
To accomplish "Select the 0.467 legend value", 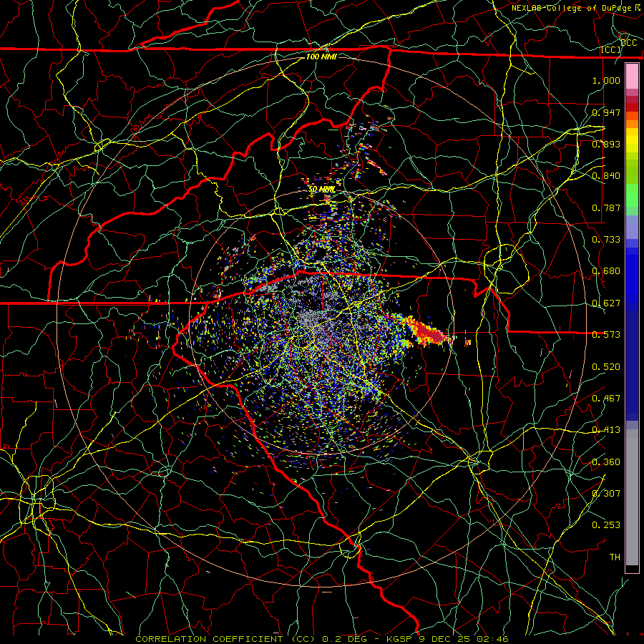I will pos(606,399).
